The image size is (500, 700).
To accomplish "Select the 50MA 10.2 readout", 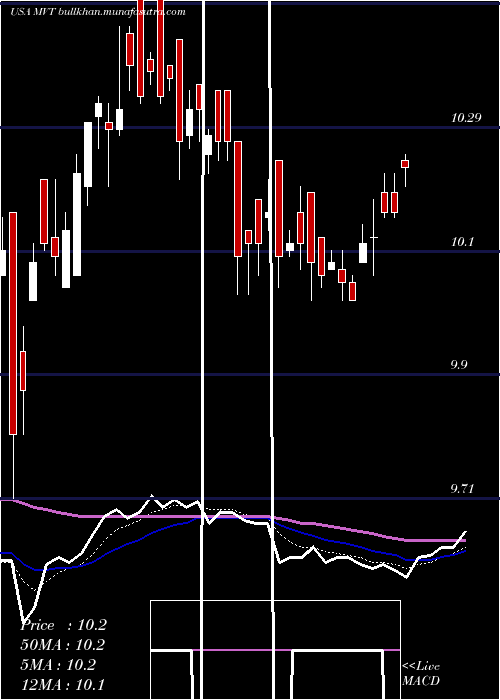I will pyautogui.click(x=63, y=645).
